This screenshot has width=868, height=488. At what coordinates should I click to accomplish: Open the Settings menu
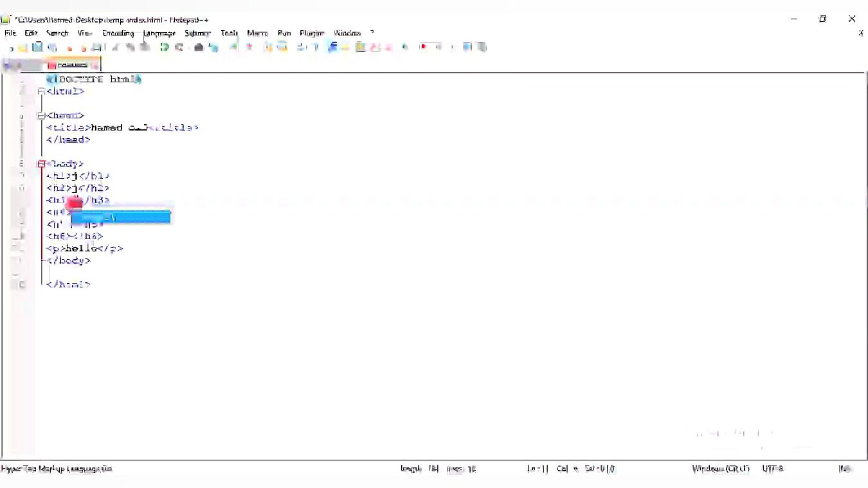pyautogui.click(x=197, y=33)
